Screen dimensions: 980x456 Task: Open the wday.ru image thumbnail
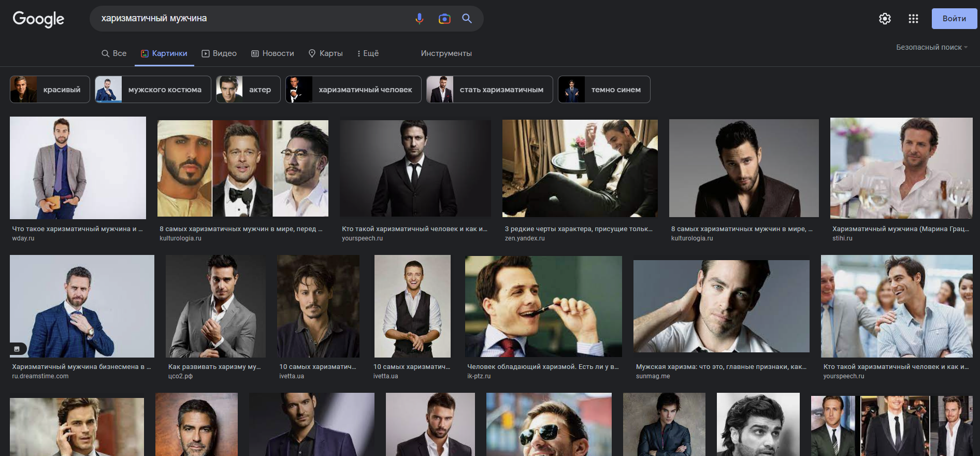coord(78,168)
